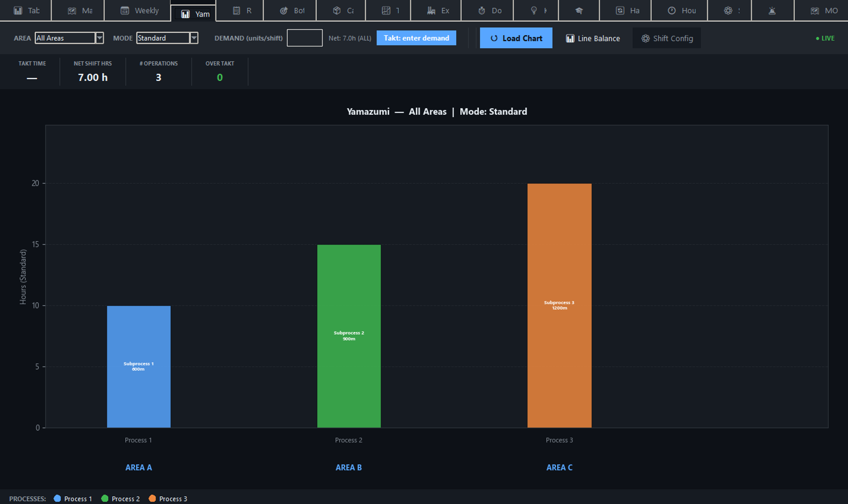Click the blue Subprocess 1 600m bar
This screenshot has width=848, height=504.
click(139, 366)
